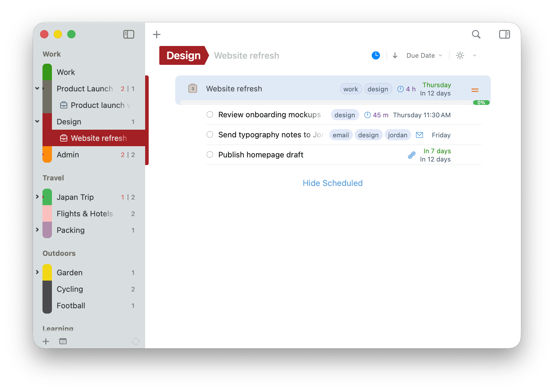Expand the Japan Trip sidebar group
Viewport: 554px width, 392px height.
(x=37, y=197)
